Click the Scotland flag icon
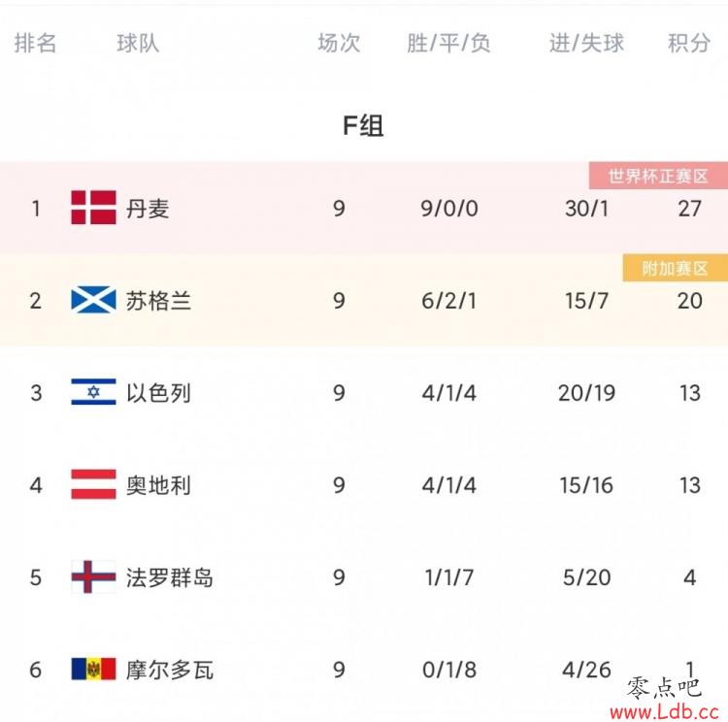 pos(93,300)
